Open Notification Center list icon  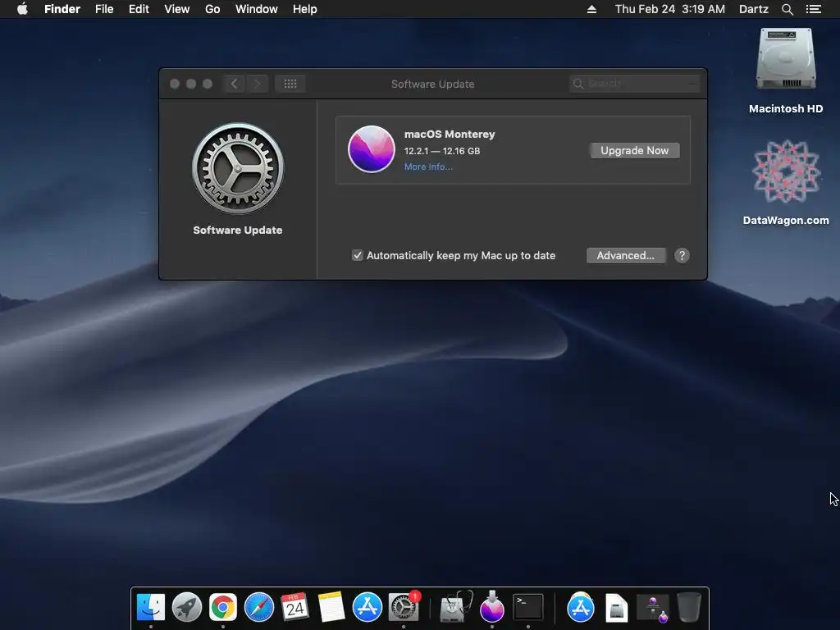coord(813,9)
